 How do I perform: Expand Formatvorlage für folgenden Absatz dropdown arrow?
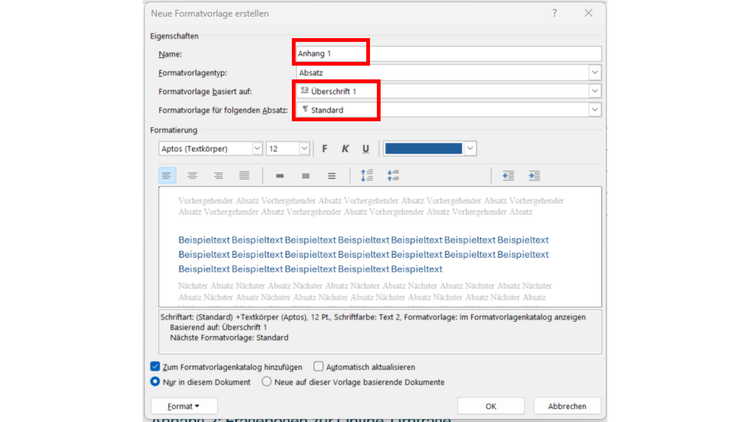coord(595,110)
